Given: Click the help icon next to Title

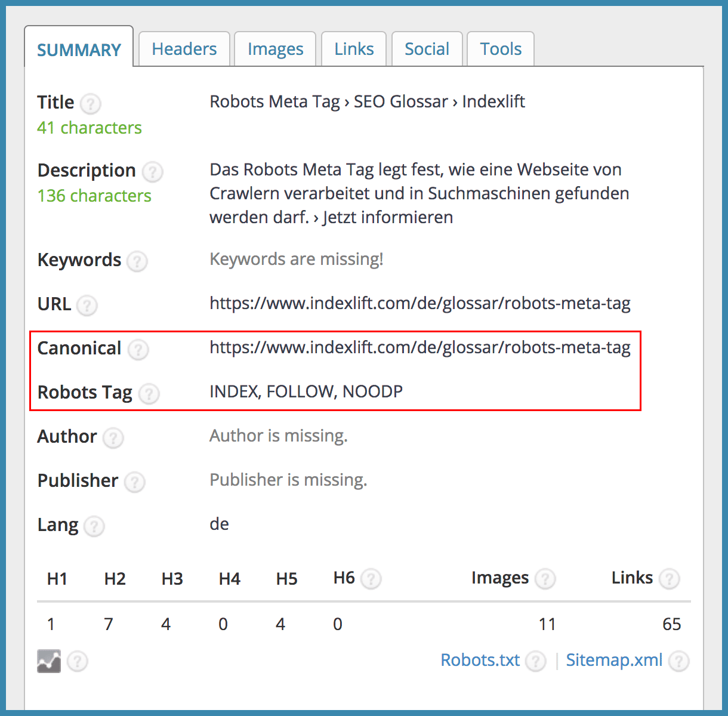Looking at the screenshot, I should [x=91, y=104].
